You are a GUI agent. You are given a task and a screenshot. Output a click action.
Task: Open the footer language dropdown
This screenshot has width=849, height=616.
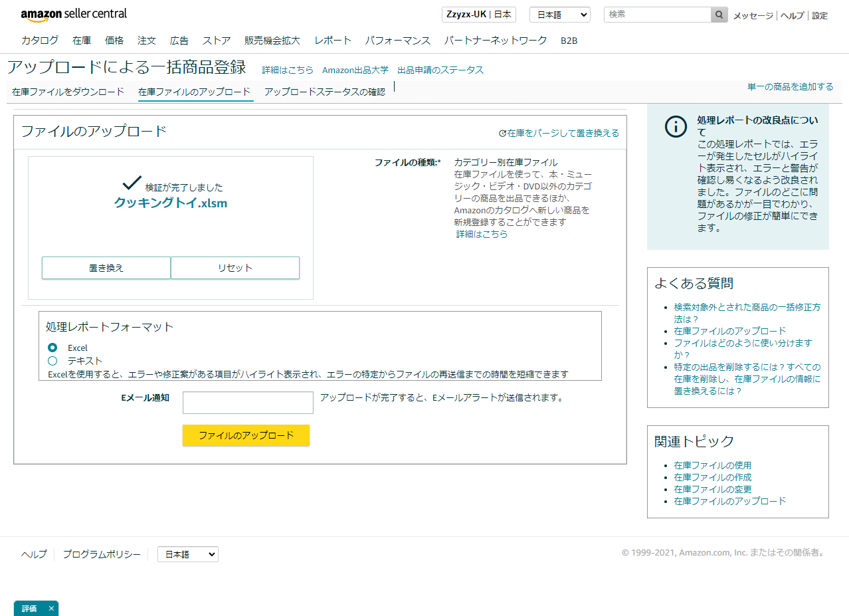coord(187,554)
